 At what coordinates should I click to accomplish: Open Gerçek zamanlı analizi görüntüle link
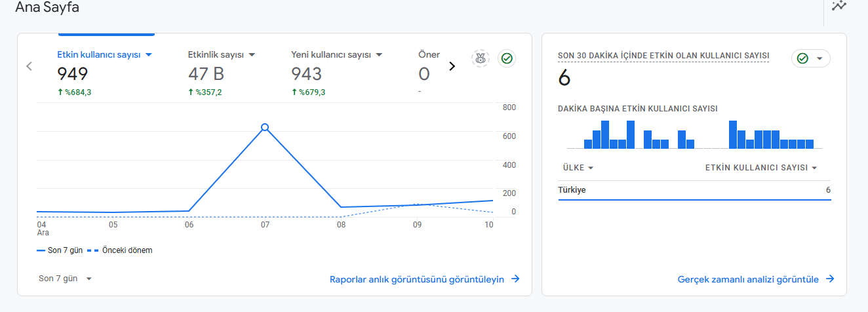click(748, 279)
